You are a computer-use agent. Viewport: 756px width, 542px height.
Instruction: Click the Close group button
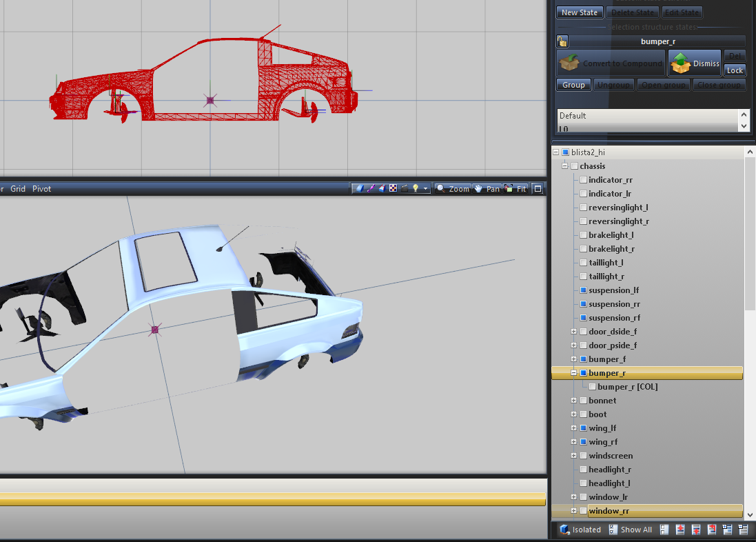(719, 85)
